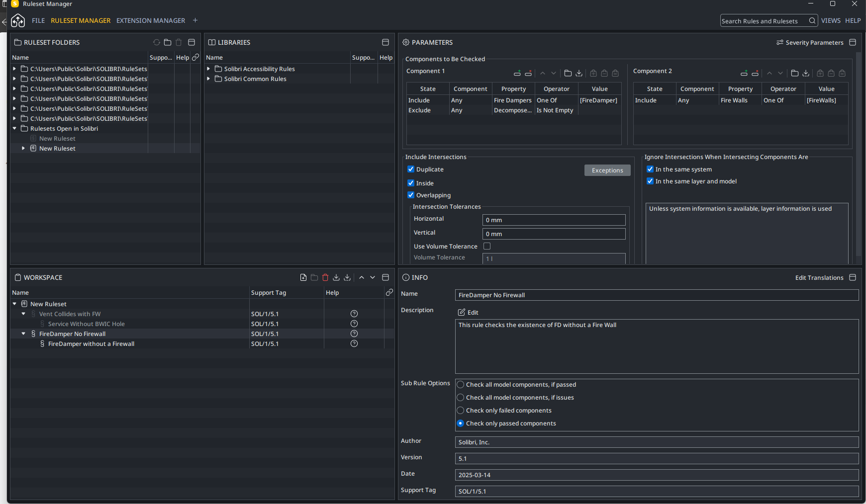Click the first save icon in Workspace toolbar
Viewport: 866px width, 504px height.
tap(336, 277)
